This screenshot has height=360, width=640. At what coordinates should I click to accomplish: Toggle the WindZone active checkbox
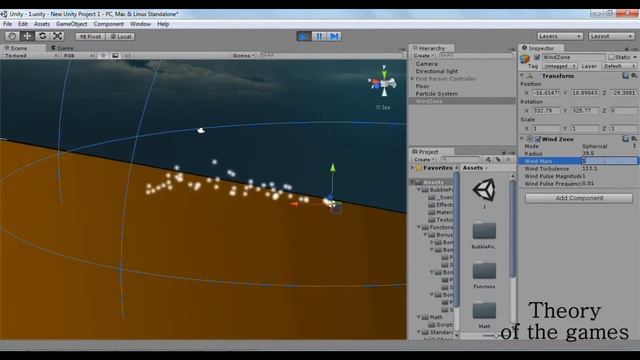coord(537,57)
